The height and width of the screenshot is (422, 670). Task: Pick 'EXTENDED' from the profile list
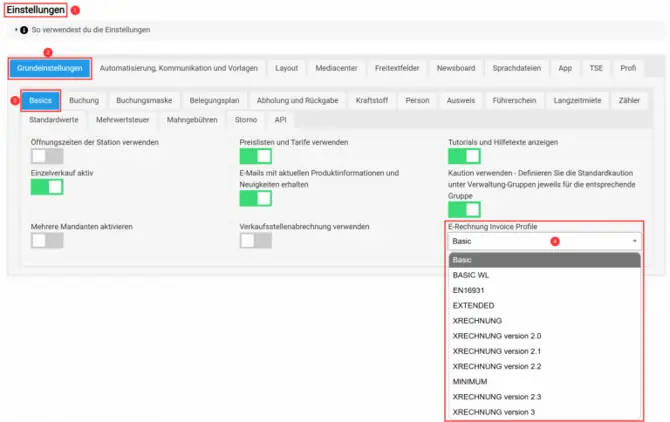544,306
